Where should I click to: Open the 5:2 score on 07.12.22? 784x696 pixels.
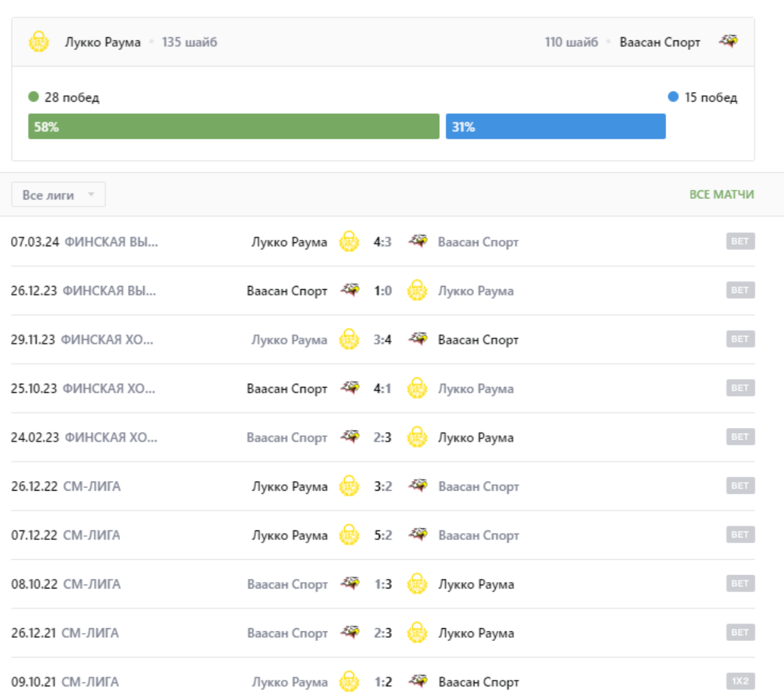382,535
